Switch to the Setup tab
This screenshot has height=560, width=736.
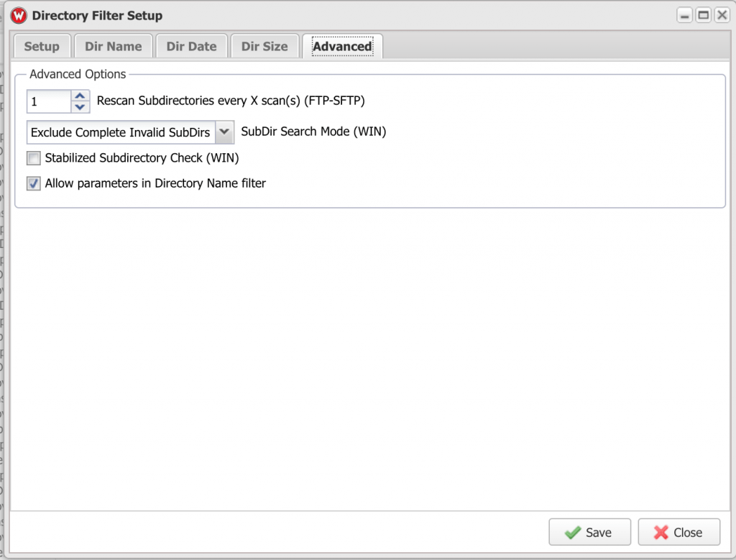(x=42, y=45)
